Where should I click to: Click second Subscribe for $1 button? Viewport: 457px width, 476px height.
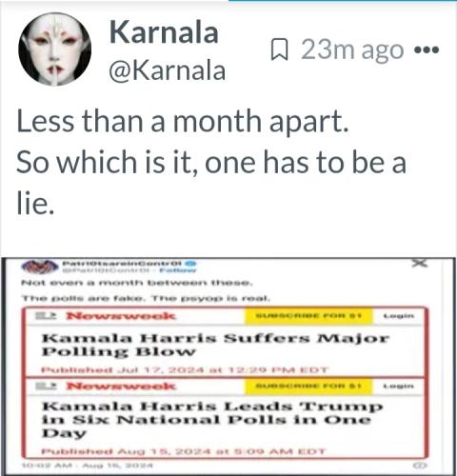point(308,386)
